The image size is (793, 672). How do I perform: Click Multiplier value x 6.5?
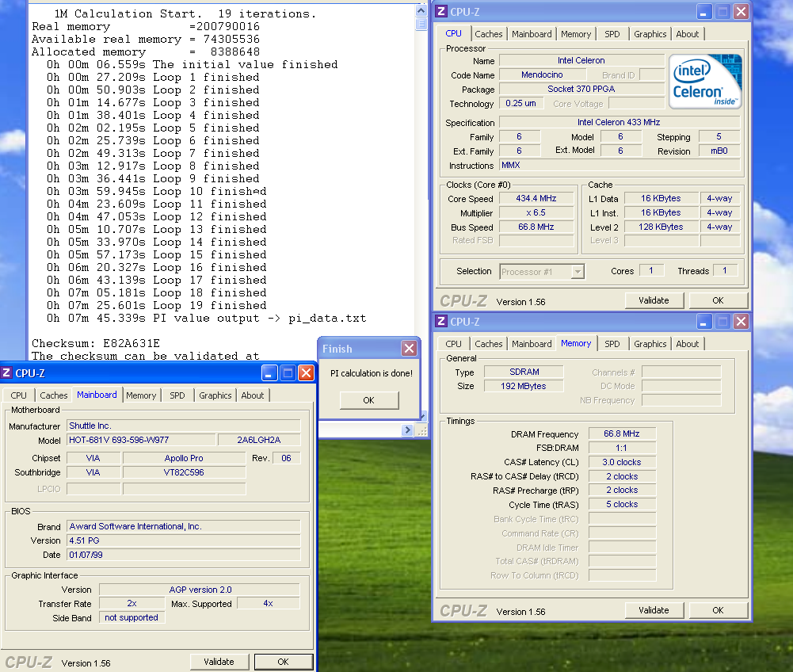click(536, 212)
